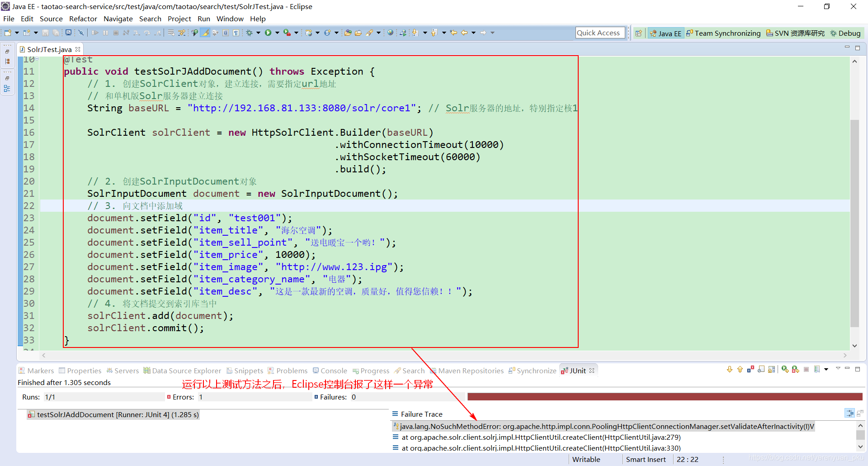Toggle the JUnit show skipped tests icon

[x=761, y=370]
